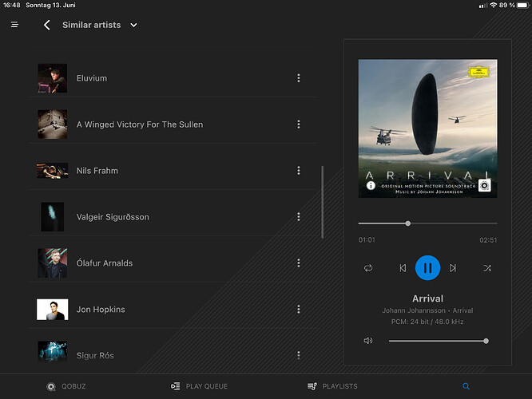This screenshot has height=399, width=532.
Task: Open the hamburger menu
Action: click(x=14, y=25)
